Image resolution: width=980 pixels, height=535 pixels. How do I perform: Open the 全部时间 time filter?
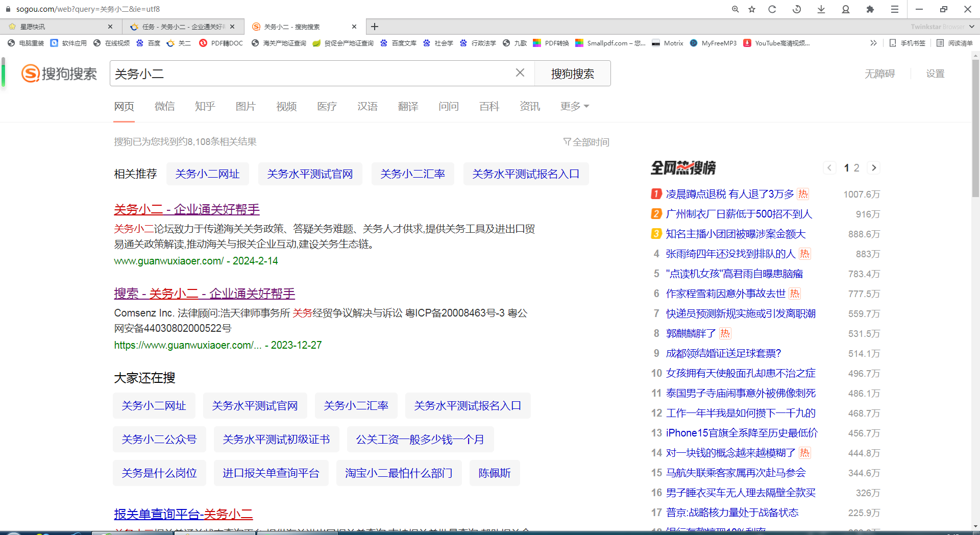click(586, 142)
